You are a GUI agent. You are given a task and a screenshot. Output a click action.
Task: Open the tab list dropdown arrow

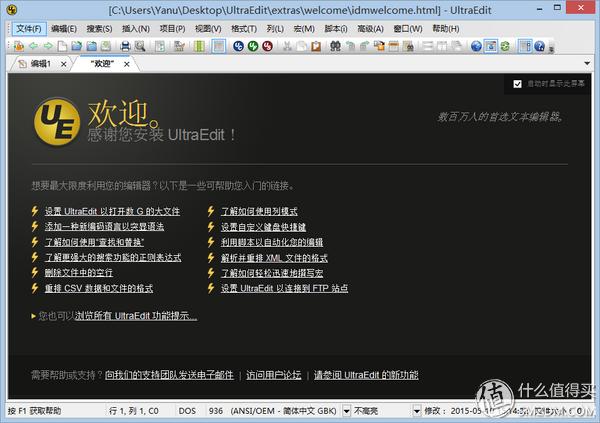click(x=587, y=63)
